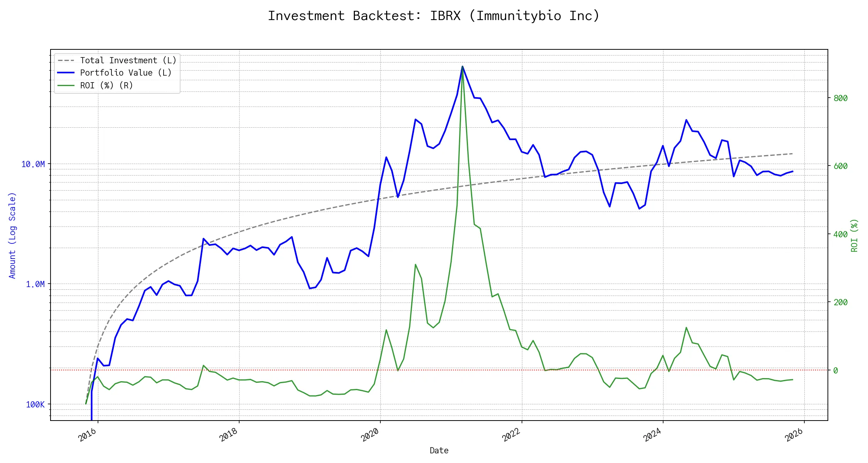Click the chart title text
Image resolution: width=868 pixels, height=463 pixels.
pos(434,16)
